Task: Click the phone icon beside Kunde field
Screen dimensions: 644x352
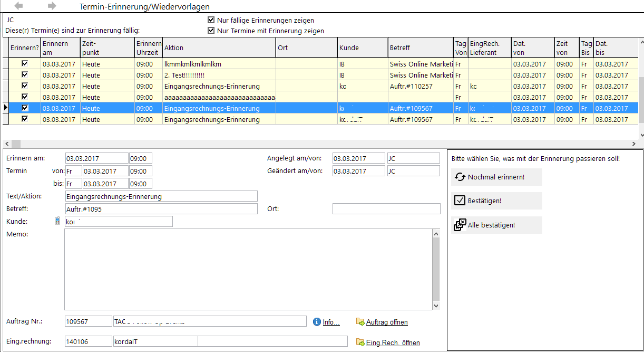Action: [57, 221]
